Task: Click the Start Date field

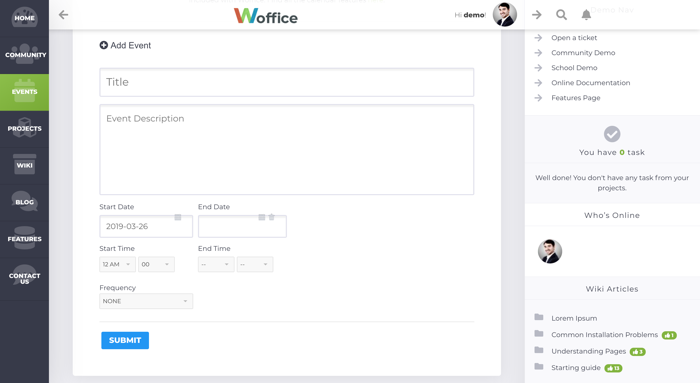Action: tap(146, 226)
